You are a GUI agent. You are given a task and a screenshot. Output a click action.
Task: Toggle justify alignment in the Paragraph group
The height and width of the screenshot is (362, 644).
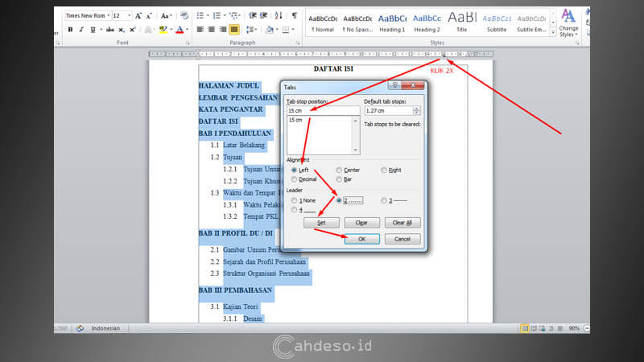tap(234, 30)
